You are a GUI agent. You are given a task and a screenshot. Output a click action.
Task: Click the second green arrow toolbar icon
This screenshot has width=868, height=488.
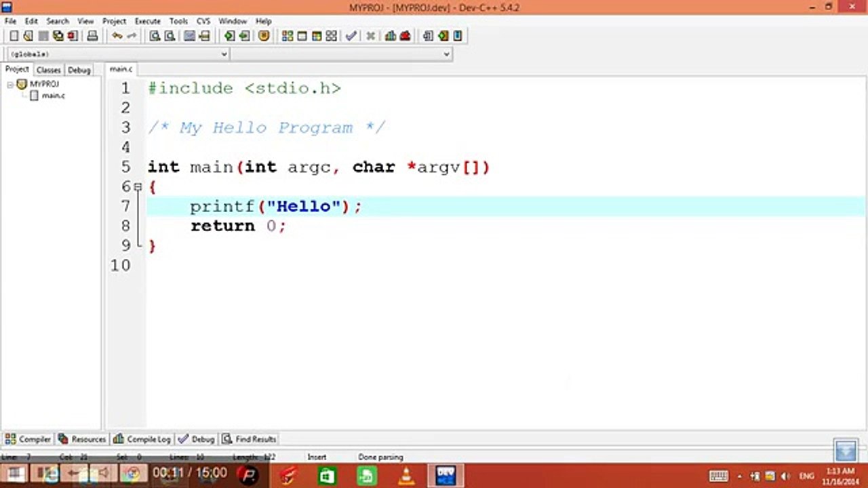(244, 36)
